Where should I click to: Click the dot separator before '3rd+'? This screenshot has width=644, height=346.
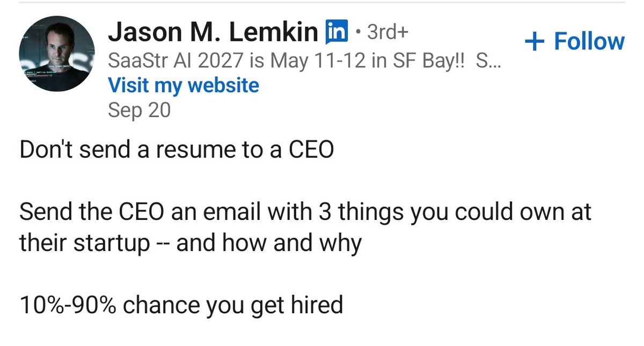[x=357, y=34]
